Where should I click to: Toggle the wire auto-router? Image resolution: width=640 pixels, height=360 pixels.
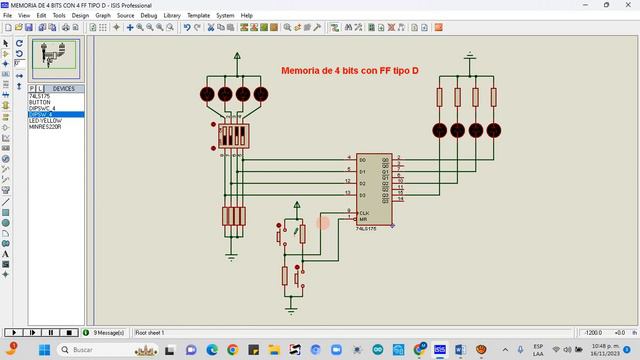click(x=335, y=27)
